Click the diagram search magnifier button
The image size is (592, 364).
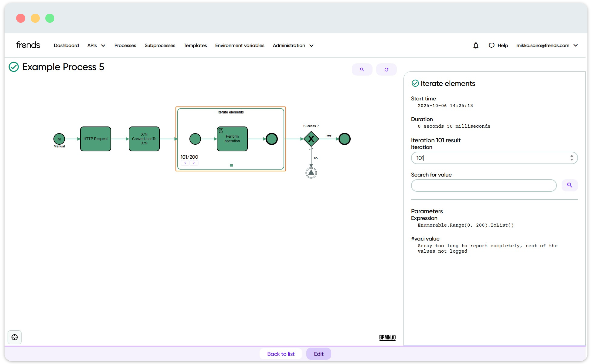(362, 69)
